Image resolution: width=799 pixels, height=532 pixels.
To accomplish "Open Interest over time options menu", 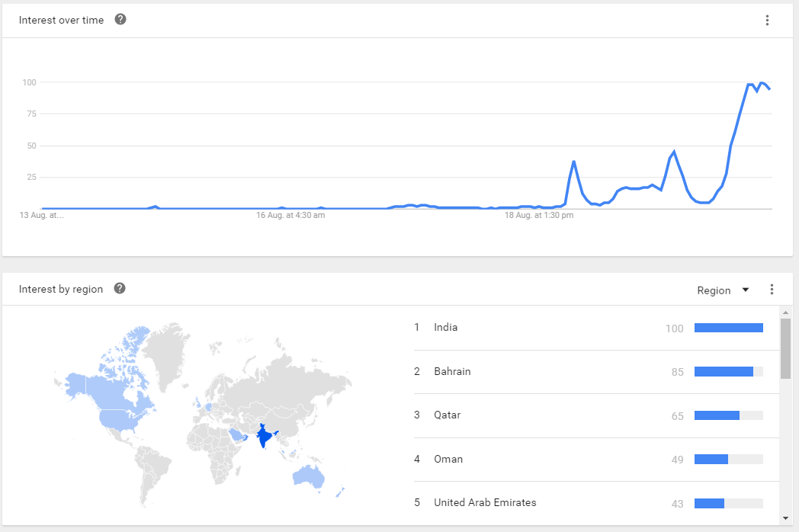I will point(767,21).
